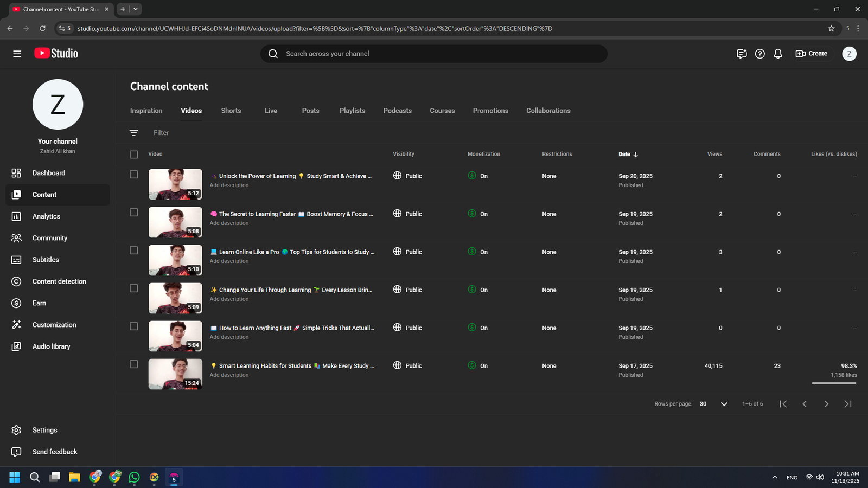The height and width of the screenshot is (488, 868).
Task: Click the Create button
Action: pyautogui.click(x=812, y=54)
